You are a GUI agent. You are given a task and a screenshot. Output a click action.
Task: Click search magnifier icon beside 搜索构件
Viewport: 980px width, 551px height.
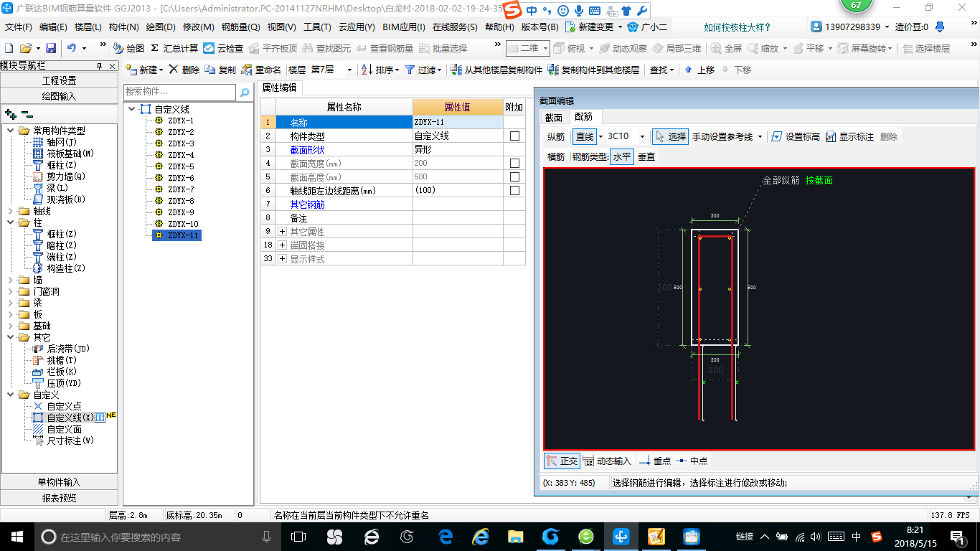(244, 92)
